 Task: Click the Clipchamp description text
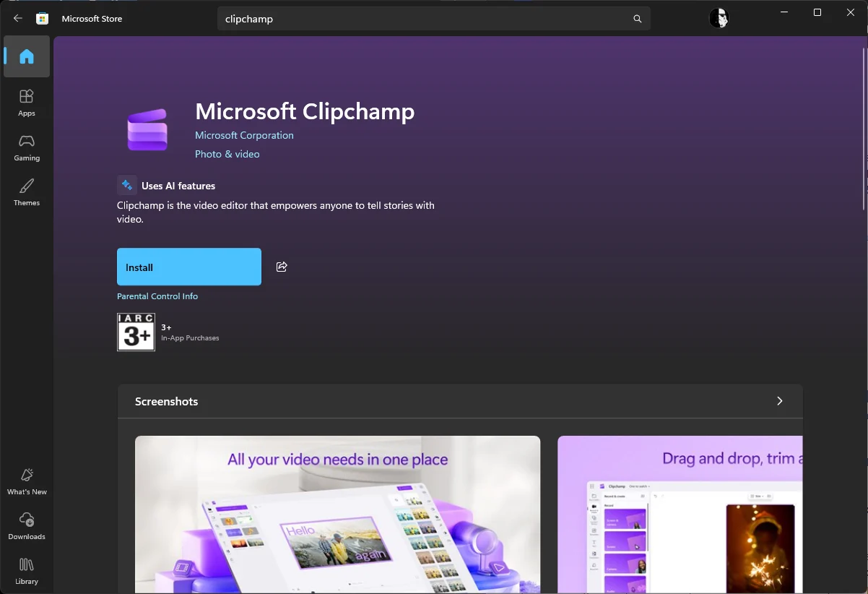(276, 212)
